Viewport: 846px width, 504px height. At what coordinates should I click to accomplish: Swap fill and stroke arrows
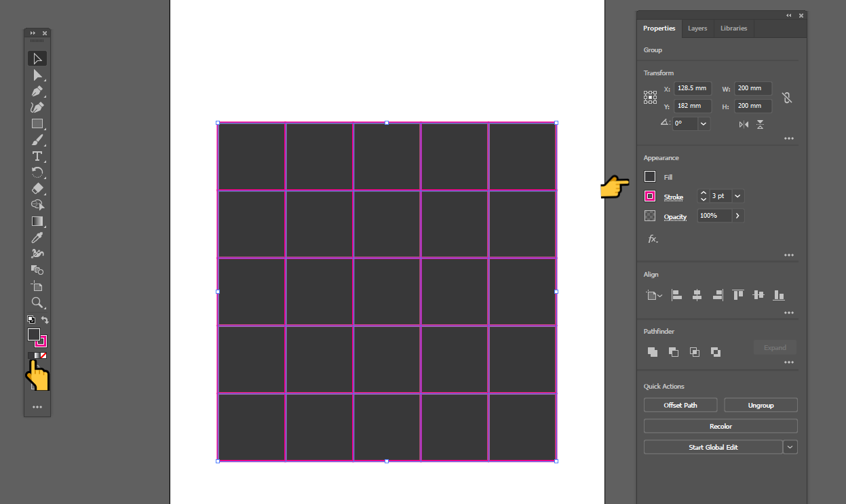click(x=45, y=319)
